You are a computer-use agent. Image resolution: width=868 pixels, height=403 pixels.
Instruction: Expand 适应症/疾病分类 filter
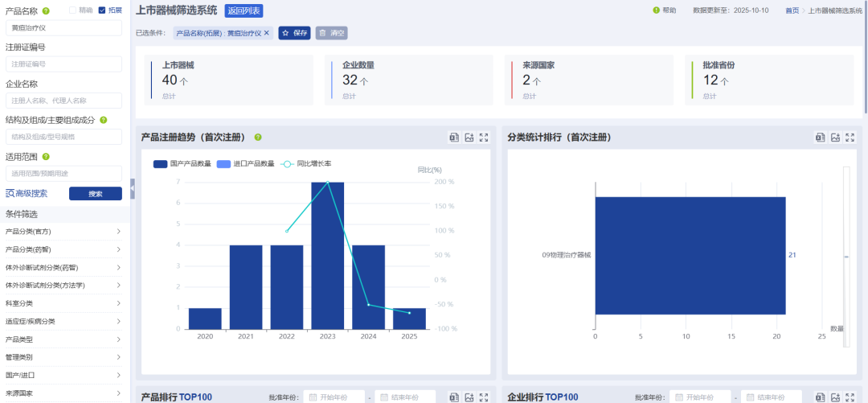click(x=63, y=321)
